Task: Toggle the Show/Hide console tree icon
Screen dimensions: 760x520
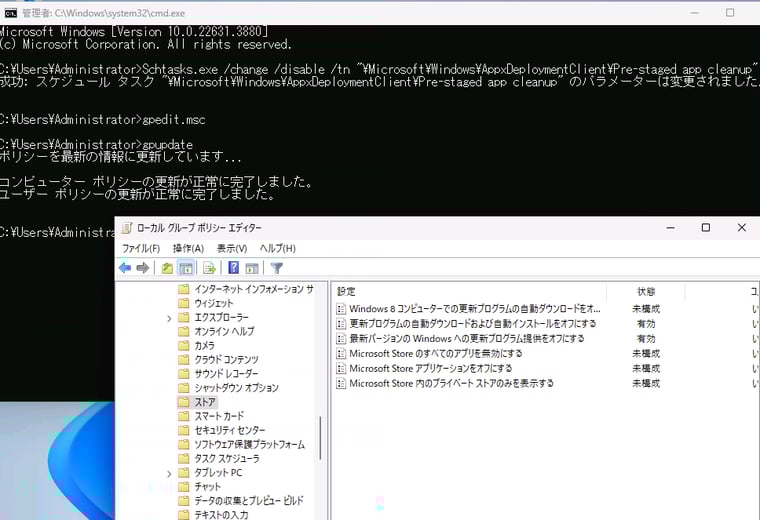Action: pyautogui.click(x=186, y=268)
